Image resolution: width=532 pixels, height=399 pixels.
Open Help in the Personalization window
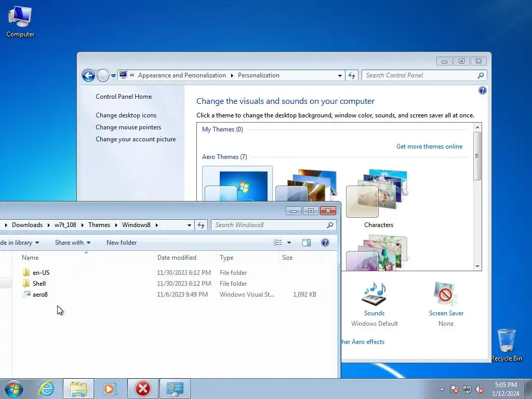coord(482,90)
